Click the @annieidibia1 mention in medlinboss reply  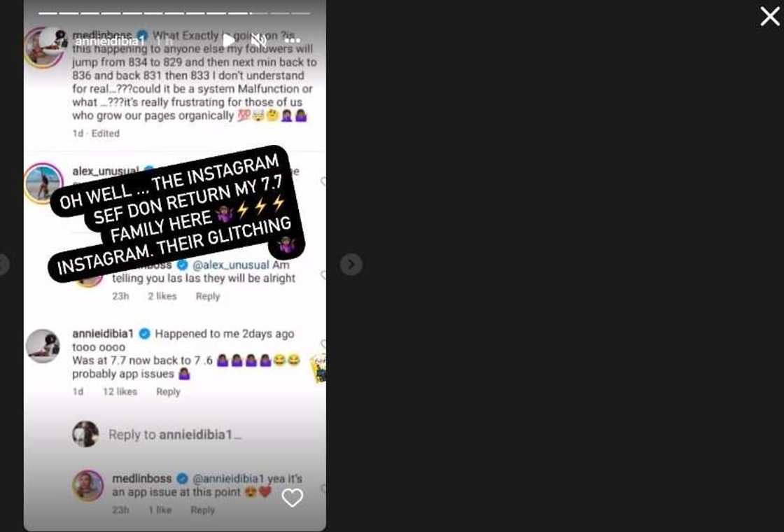(x=228, y=479)
